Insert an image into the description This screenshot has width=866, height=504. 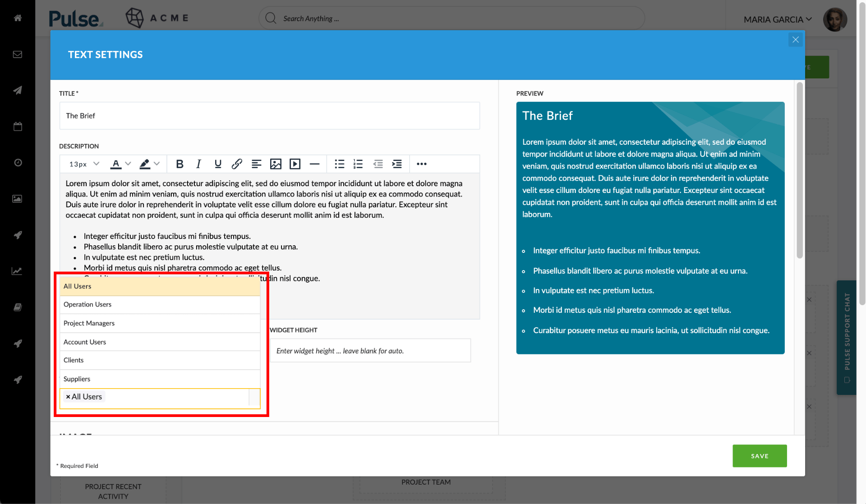click(276, 164)
